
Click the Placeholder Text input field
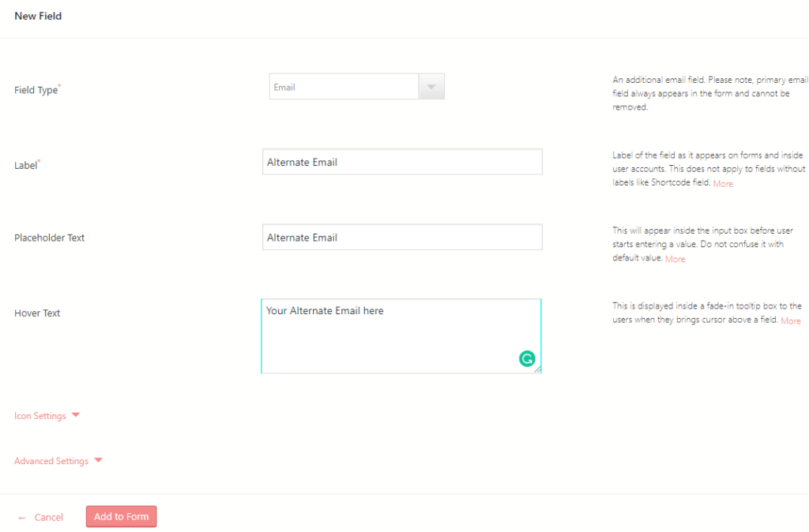(401, 237)
